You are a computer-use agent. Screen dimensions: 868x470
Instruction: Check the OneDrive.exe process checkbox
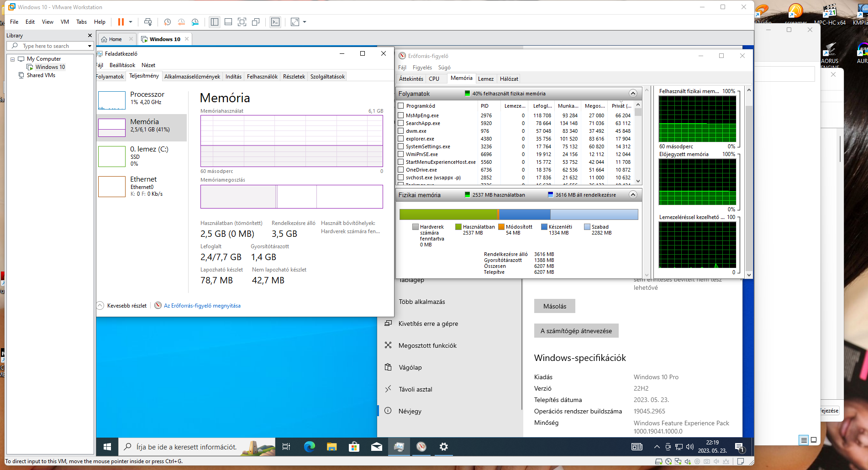point(401,170)
